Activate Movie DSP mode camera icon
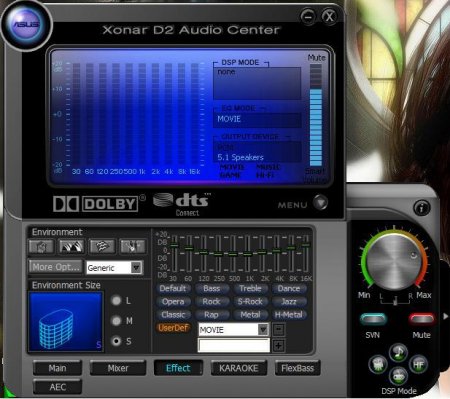 [x=378, y=365]
